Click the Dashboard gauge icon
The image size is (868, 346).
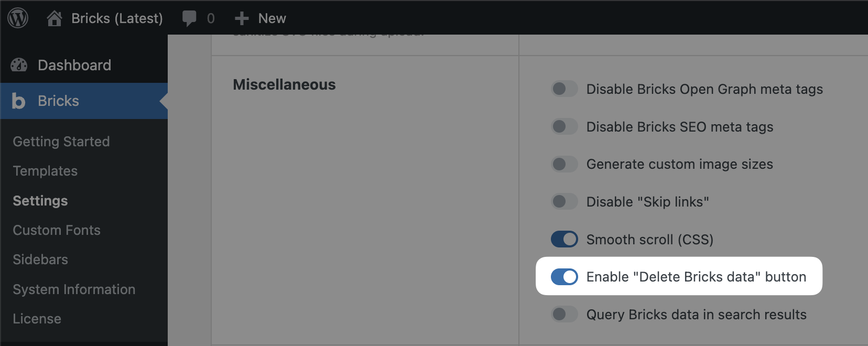click(19, 65)
